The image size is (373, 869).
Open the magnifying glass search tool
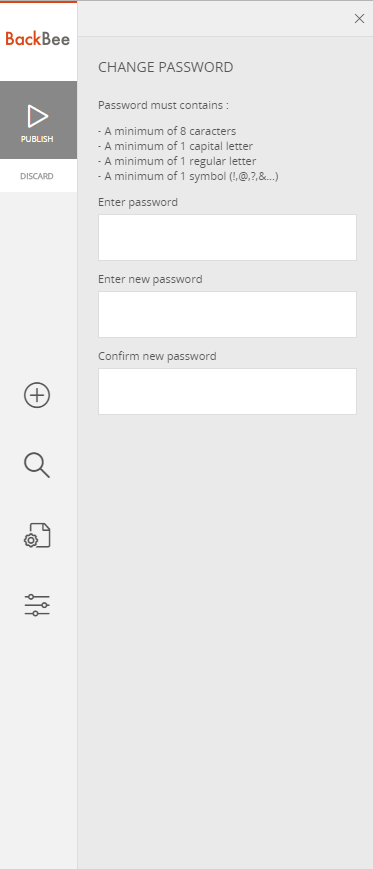click(37, 465)
